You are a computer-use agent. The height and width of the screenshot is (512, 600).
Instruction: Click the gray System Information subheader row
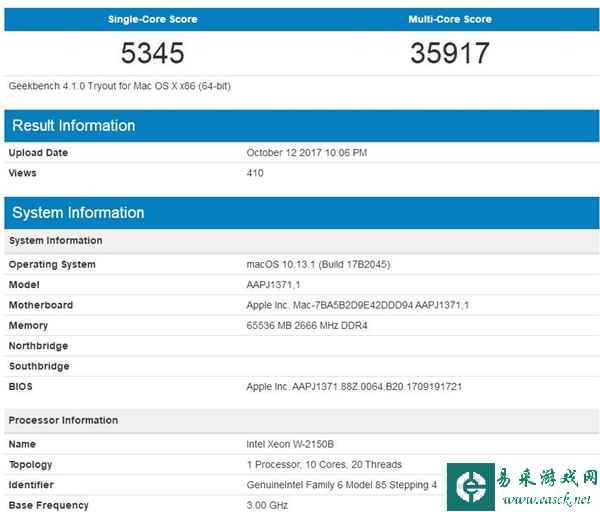(x=302, y=241)
